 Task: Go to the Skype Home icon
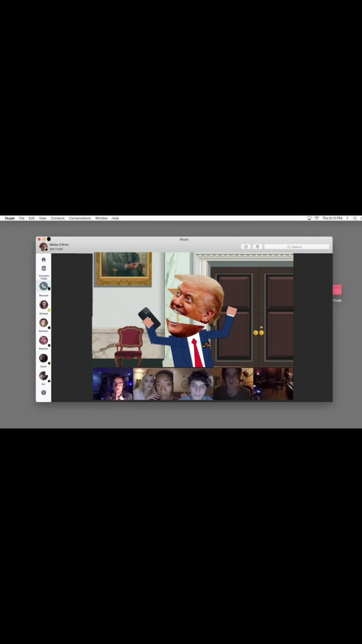pyautogui.click(x=44, y=259)
